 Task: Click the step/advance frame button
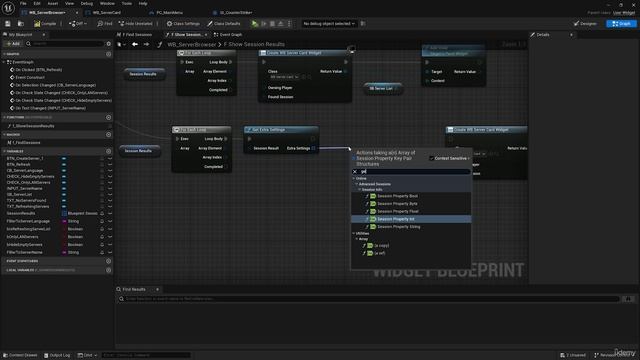point(264,24)
